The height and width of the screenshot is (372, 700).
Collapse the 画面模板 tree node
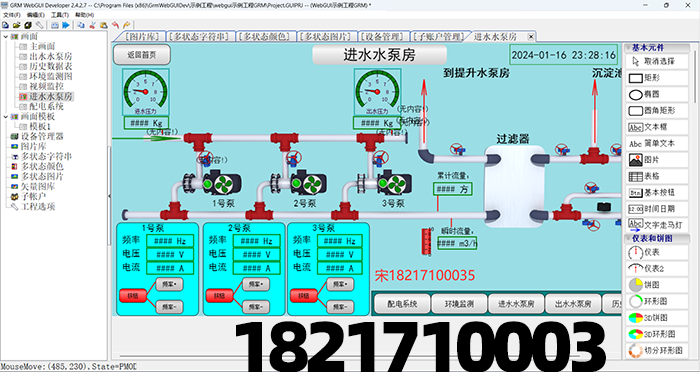tap(5, 117)
